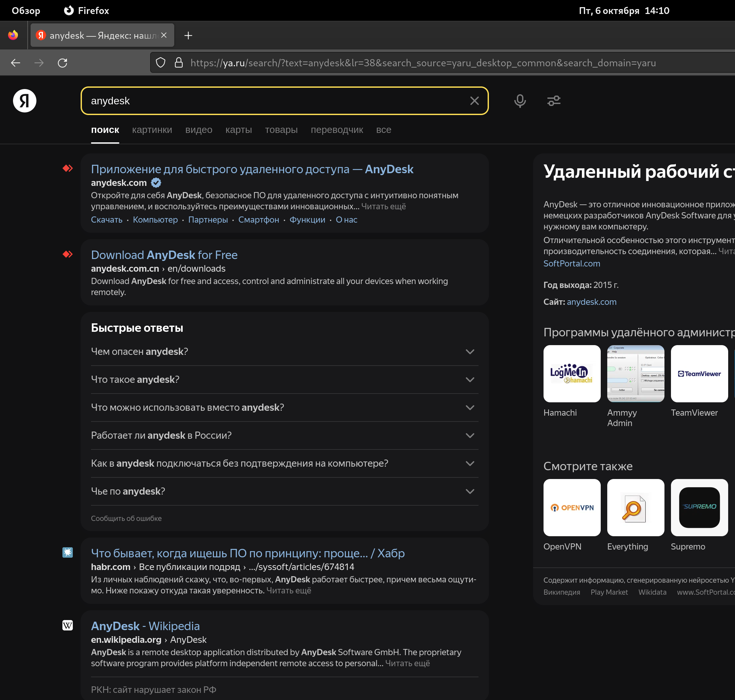Click 'Смартфон' sitelink
This screenshot has width=735, height=700.
(259, 220)
